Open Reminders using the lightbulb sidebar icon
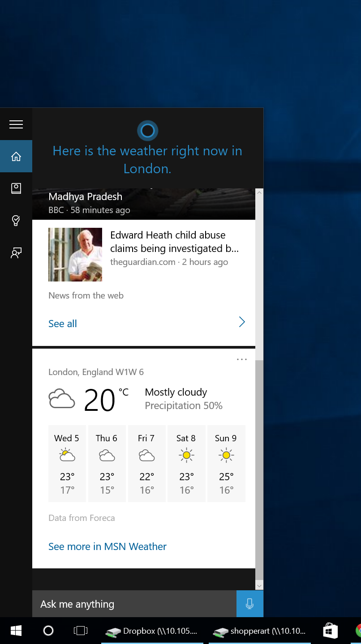The image size is (361, 644). (16, 221)
